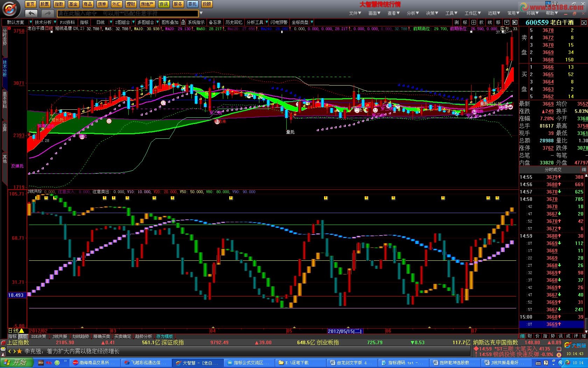This screenshot has height=368, width=588.
Task: Click the 线 draw-line icon
Action: [490, 22]
